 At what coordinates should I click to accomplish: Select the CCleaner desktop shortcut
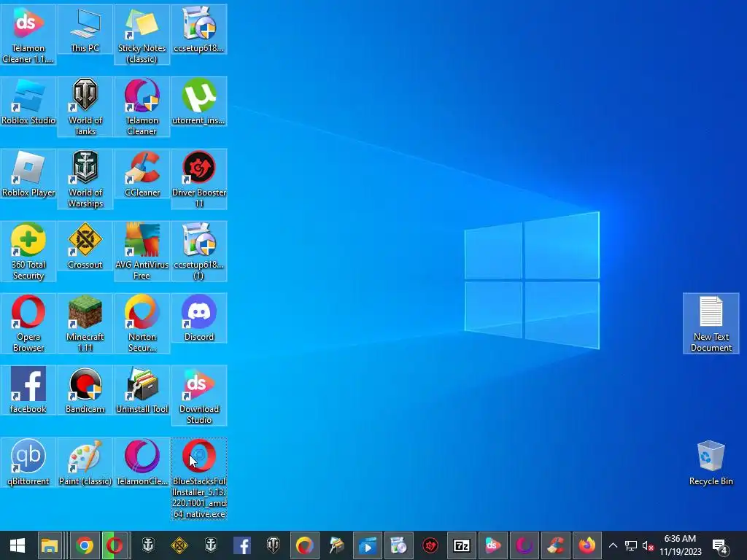pos(142,174)
